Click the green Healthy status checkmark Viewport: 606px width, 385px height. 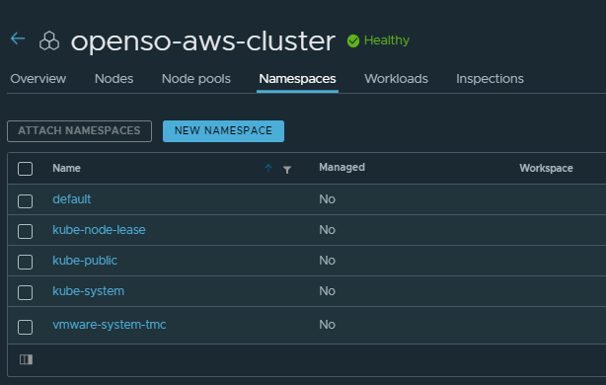353,41
